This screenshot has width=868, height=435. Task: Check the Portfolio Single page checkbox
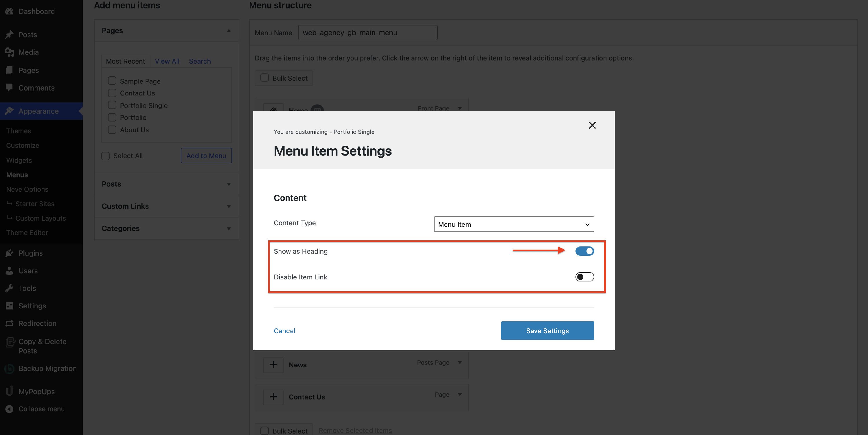pos(112,105)
